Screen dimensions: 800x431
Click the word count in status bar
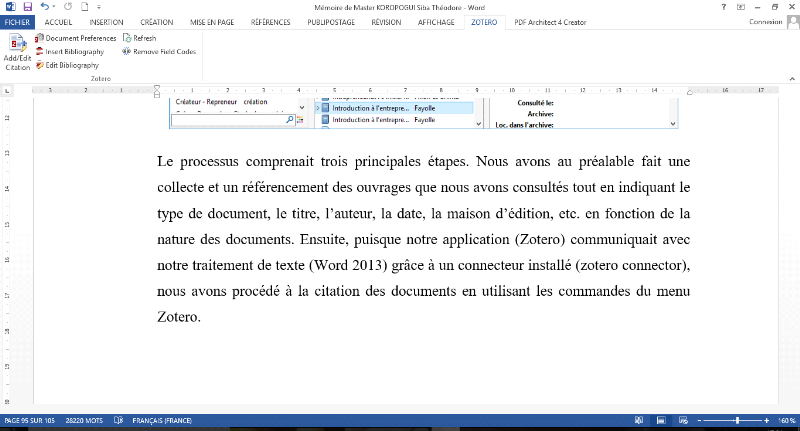84,421
